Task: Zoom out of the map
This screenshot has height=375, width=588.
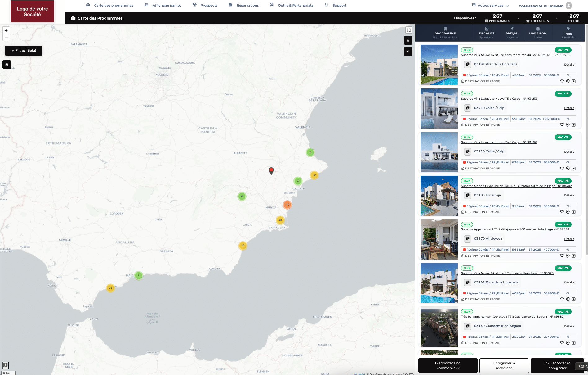Action: (6, 38)
